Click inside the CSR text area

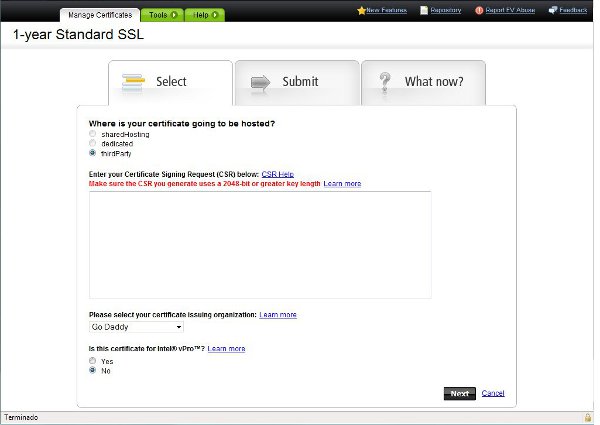[x=260, y=245]
